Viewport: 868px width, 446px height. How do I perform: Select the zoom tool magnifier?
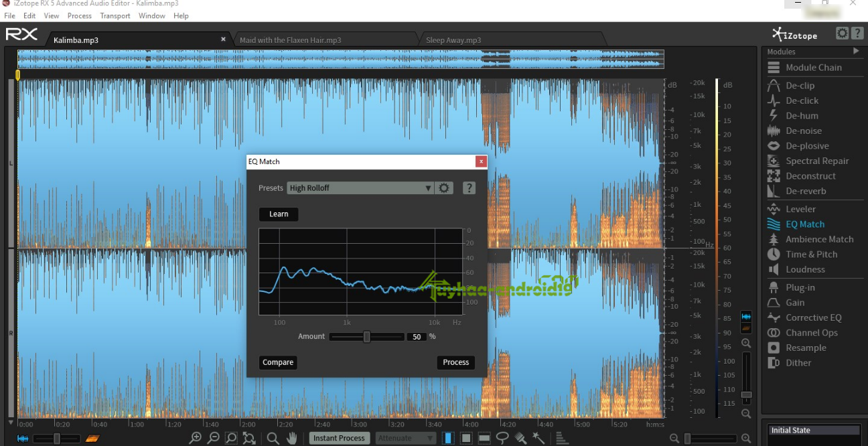coord(273,438)
